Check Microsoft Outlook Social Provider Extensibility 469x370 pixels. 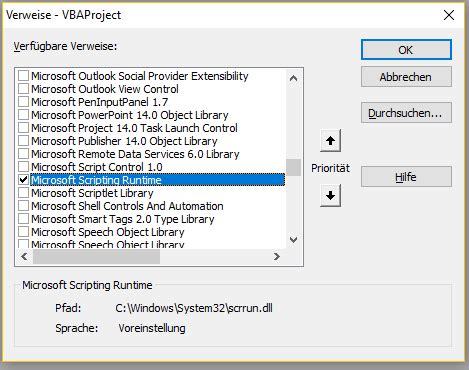pos(23,76)
